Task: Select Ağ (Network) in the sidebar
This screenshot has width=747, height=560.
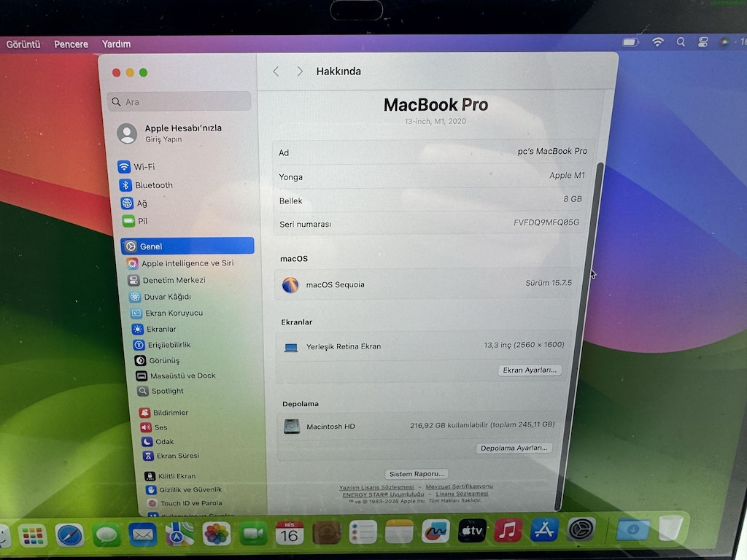Action: [x=134, y=203]
